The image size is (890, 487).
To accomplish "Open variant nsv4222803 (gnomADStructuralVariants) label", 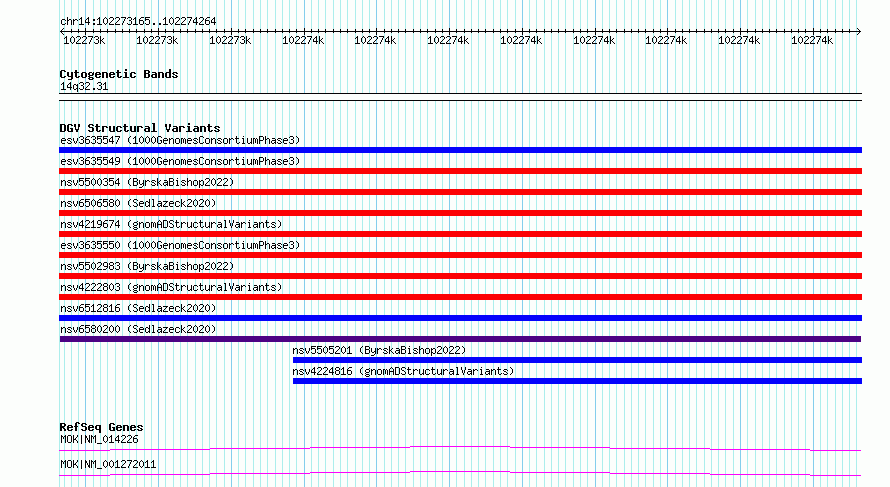I will [x=171, y=287].
